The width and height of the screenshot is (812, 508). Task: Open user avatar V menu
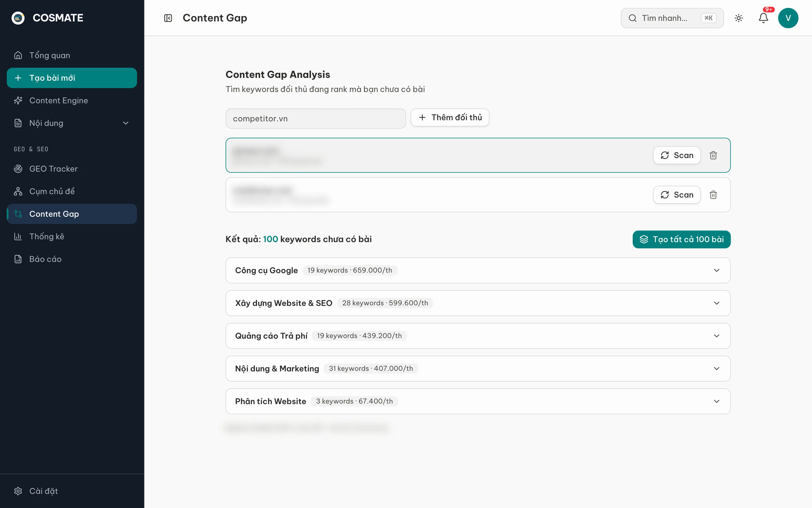788,18
